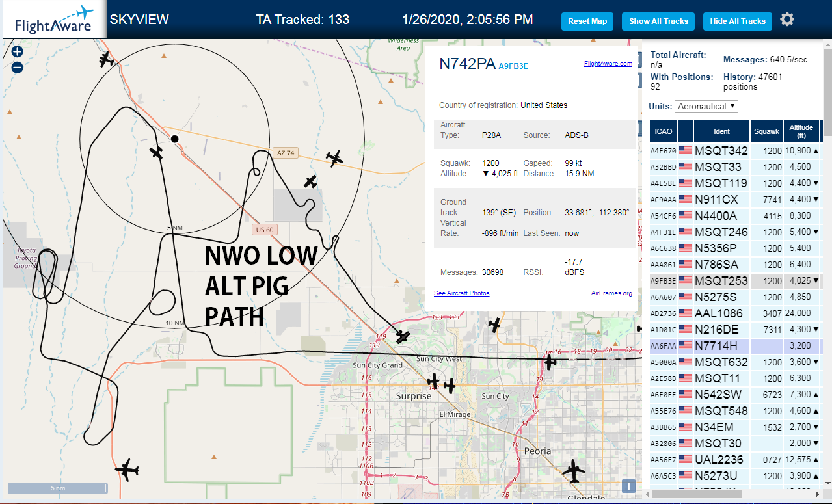Viewport: 832px width, 504px height.
Task: Select the aircraft icon near exit 17
Action: 550,362
